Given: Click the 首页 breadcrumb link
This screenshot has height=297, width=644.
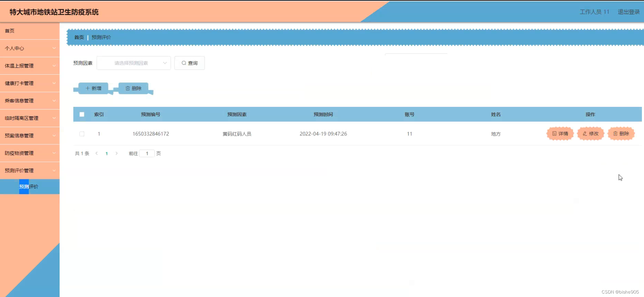Looking at the screenshot, I should coord(79,37).
